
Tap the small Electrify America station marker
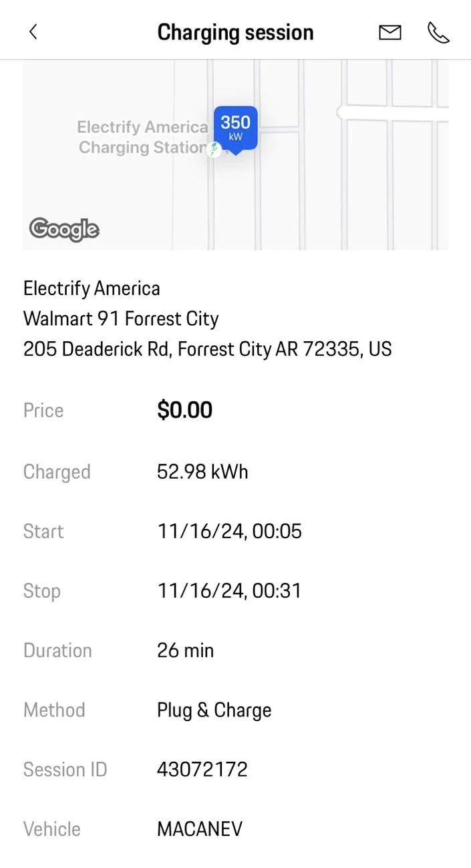[x=214, y=150]
